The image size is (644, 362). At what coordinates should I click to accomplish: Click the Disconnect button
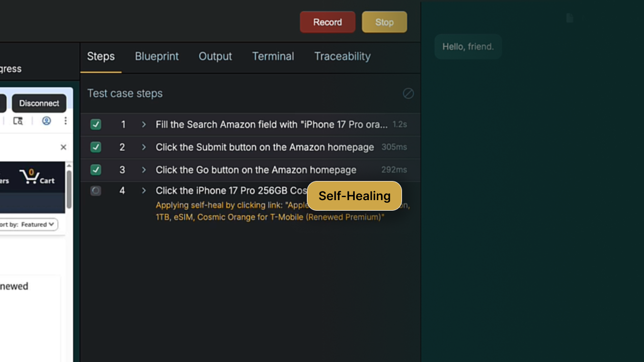point(39,103)
